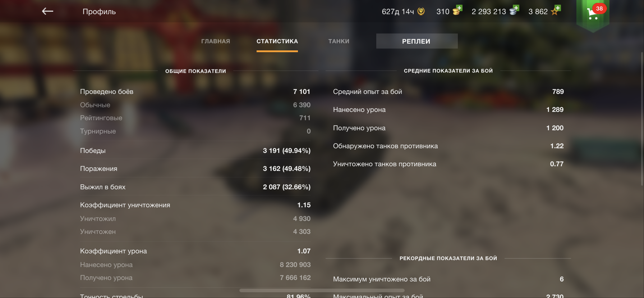Go back using the arrow icon

tap(47, 12)
